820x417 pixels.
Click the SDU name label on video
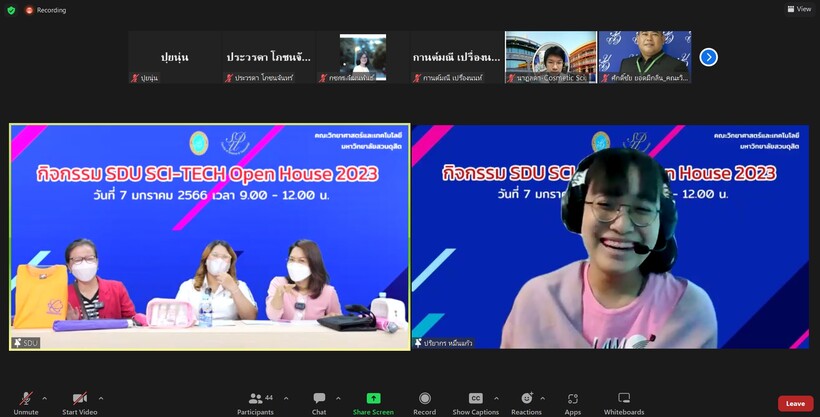(26, 343)
